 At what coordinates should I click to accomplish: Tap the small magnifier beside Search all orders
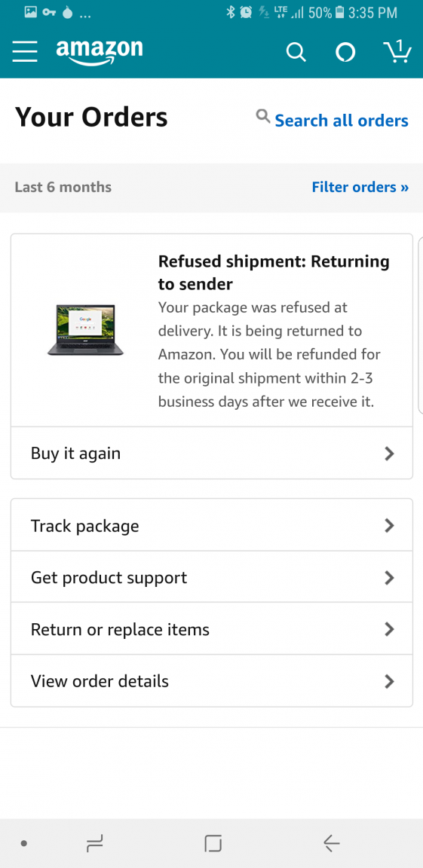coord(263,116)
